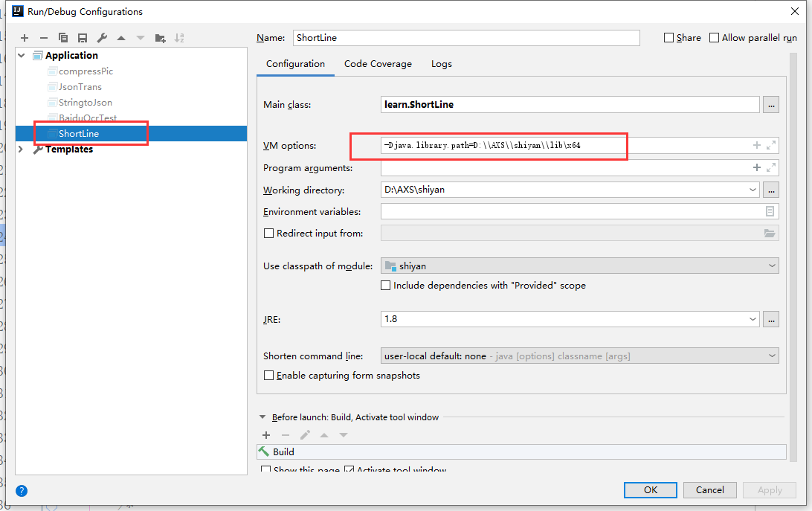
Task: Open the JRE dropdown
Action: (x=753, y=319)
